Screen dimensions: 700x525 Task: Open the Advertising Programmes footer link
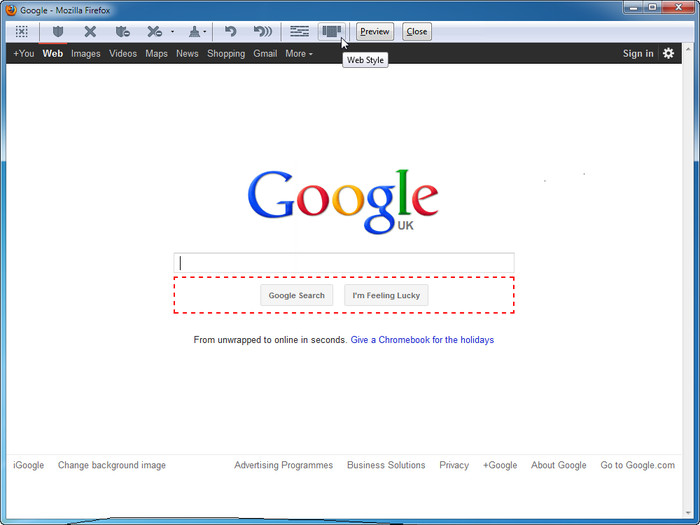pos(283,465)
